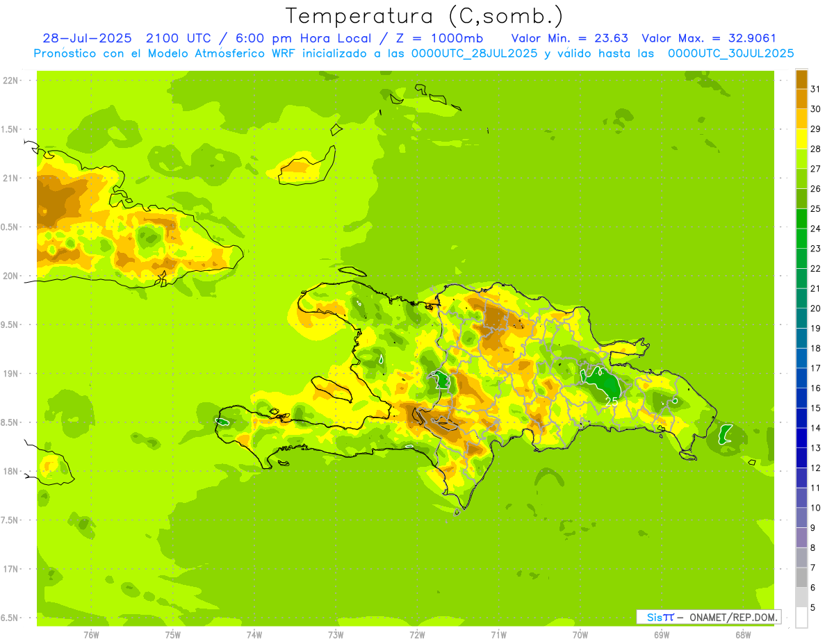
Task: Click the '17N' latitude axis label
Action: pyautogui.click(x=11, y=569)
